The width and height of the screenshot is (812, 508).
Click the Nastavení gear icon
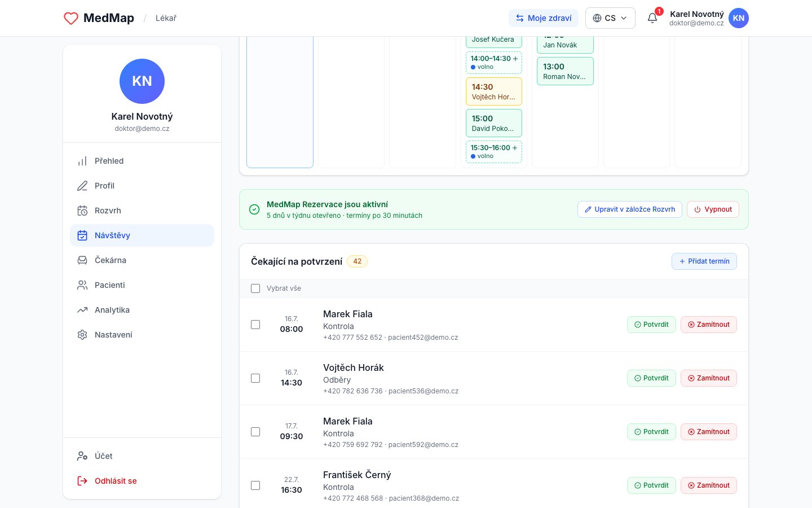(82, 335)
